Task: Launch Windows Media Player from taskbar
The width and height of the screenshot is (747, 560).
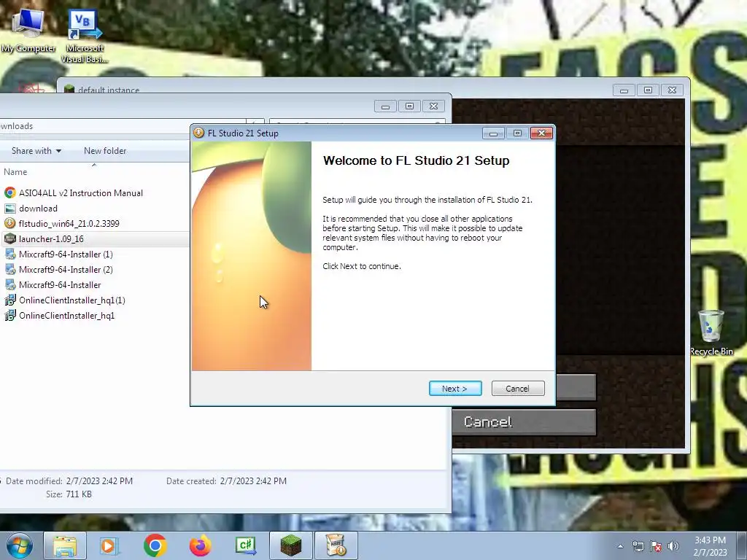Action: click(108, 545)
